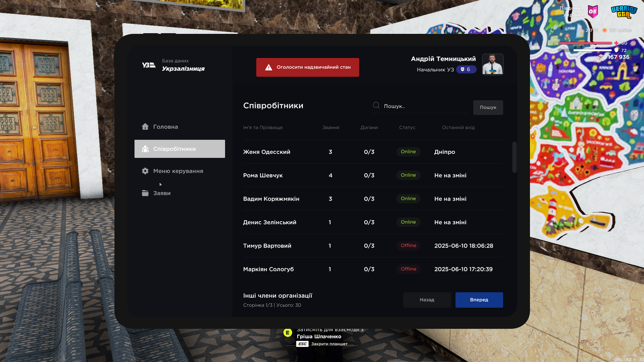644x362 pixels.
Task: Click the Інші члени організації label
Action: click(x=278, y=296)
